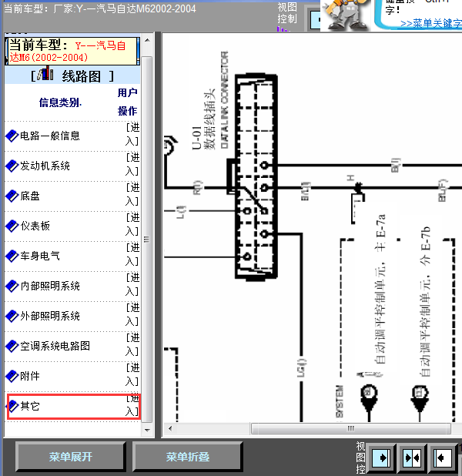Select the 附件 list entry
The width and height of the screenshot is (462, 476).
click(x=30, y=376)
